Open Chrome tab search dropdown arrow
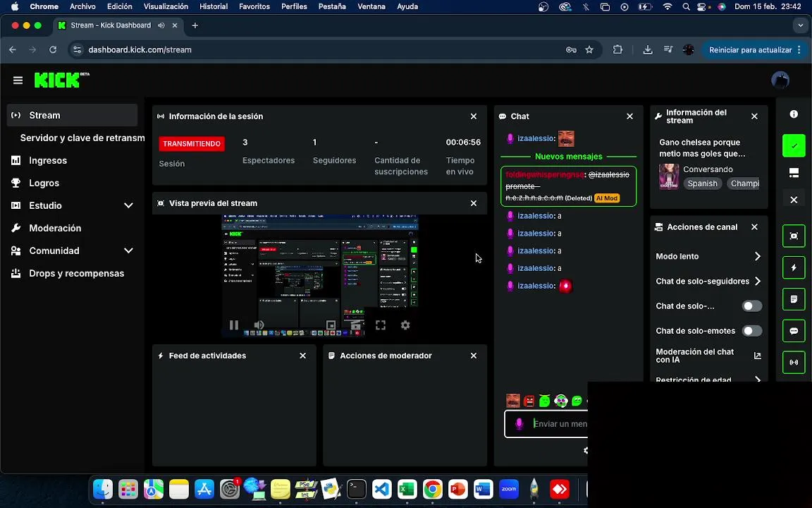This screenshot has height=508, width=812. [x=801, y=25]
